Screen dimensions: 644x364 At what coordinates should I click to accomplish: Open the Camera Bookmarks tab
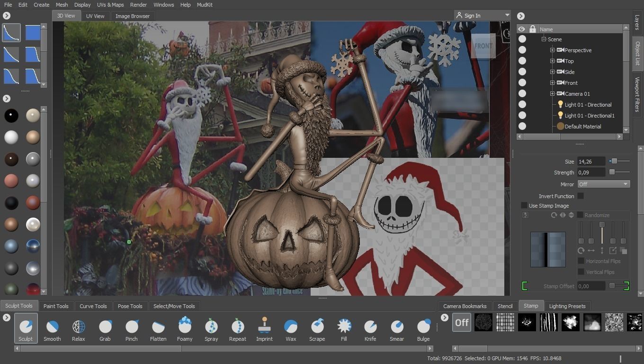click(465, 306)
